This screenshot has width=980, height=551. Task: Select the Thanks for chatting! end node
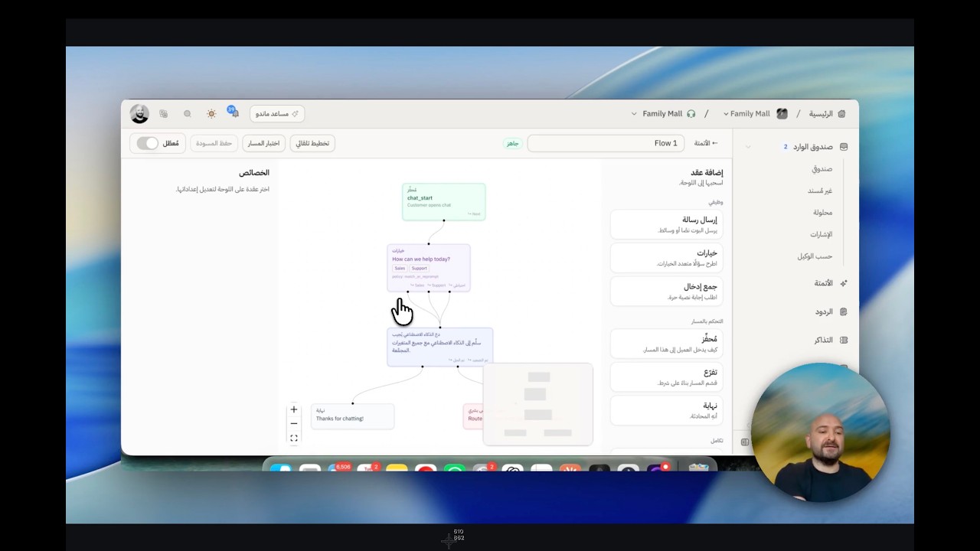click(x=353, y=416)
